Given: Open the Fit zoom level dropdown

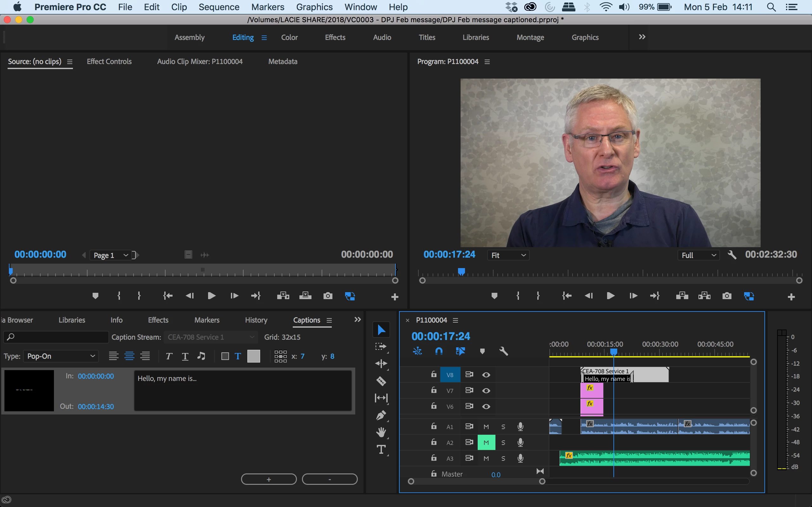Looking at the screenshot, I should pyautogui.click(x=508, y=255).
